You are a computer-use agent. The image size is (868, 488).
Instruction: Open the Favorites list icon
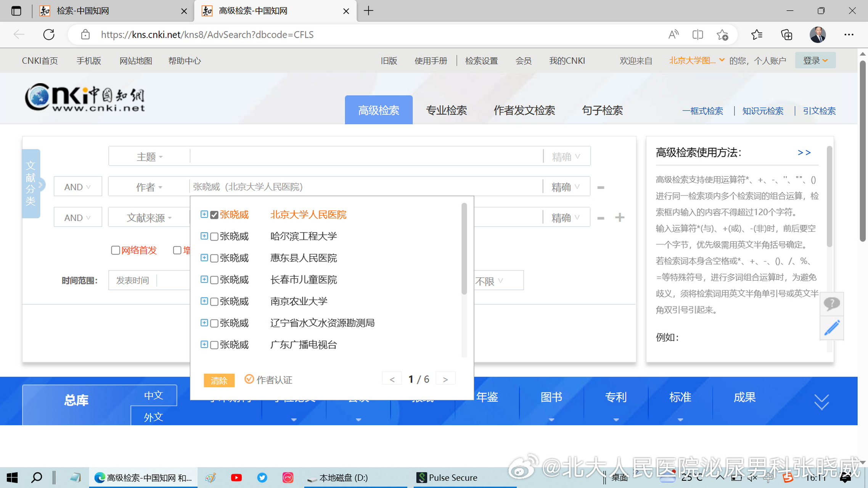(757, 35)
